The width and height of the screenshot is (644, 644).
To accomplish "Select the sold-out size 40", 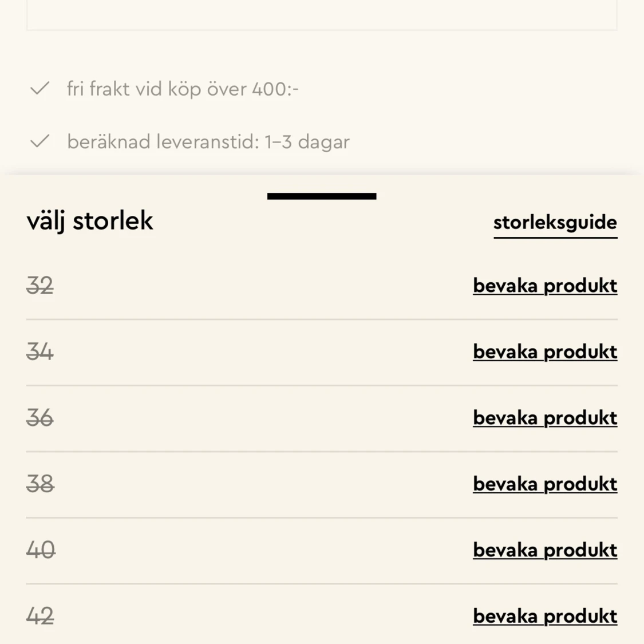I will point(41,550).
